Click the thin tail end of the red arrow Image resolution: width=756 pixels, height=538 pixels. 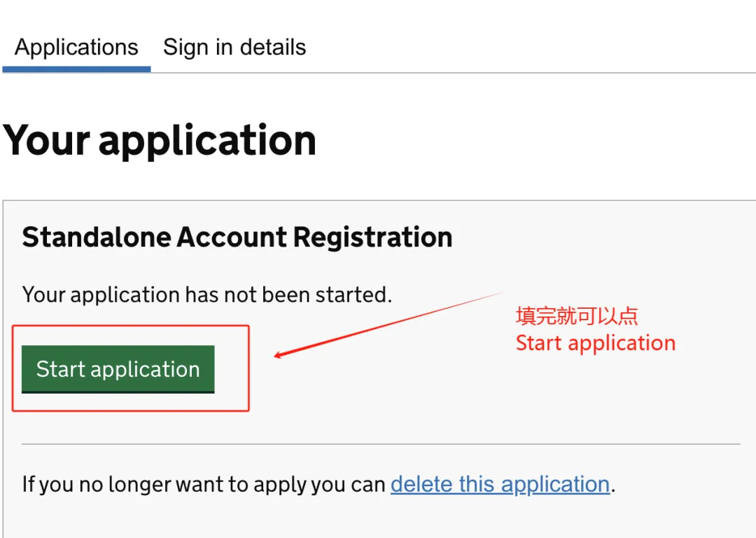(x=498, y=294)
